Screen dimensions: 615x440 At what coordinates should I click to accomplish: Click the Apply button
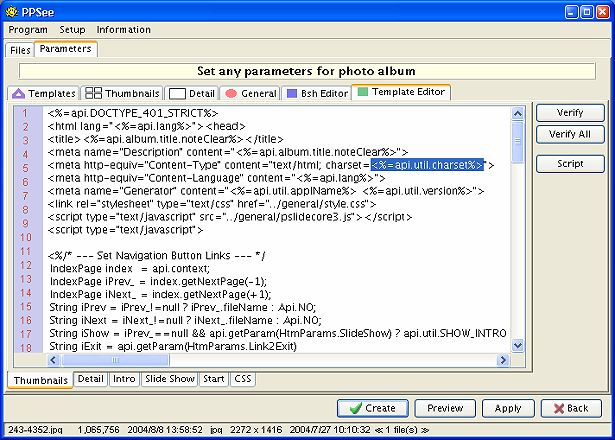point(508,408)
